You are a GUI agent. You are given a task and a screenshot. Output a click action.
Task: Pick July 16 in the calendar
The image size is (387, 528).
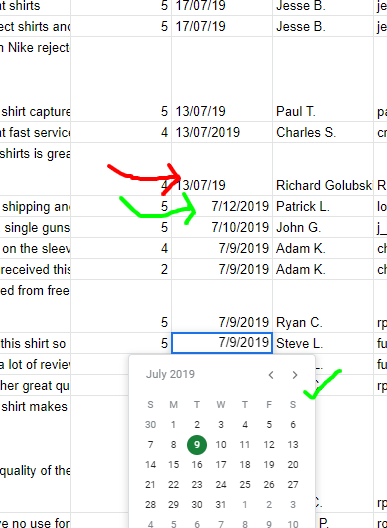[x=197, y=465]
